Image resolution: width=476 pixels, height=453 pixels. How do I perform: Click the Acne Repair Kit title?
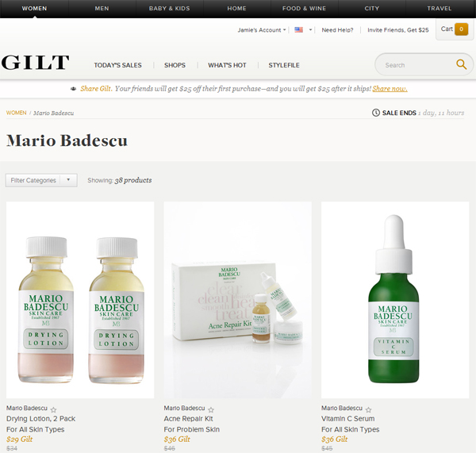pos(189,419)
